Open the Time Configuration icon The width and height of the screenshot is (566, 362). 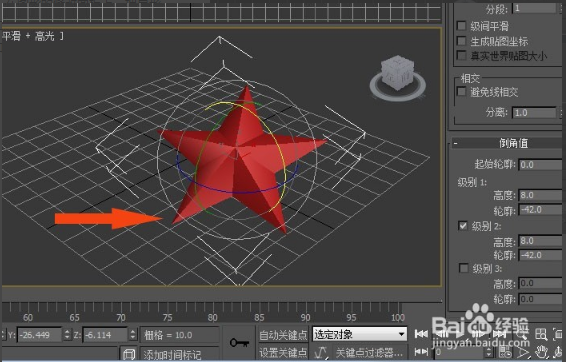505,352
